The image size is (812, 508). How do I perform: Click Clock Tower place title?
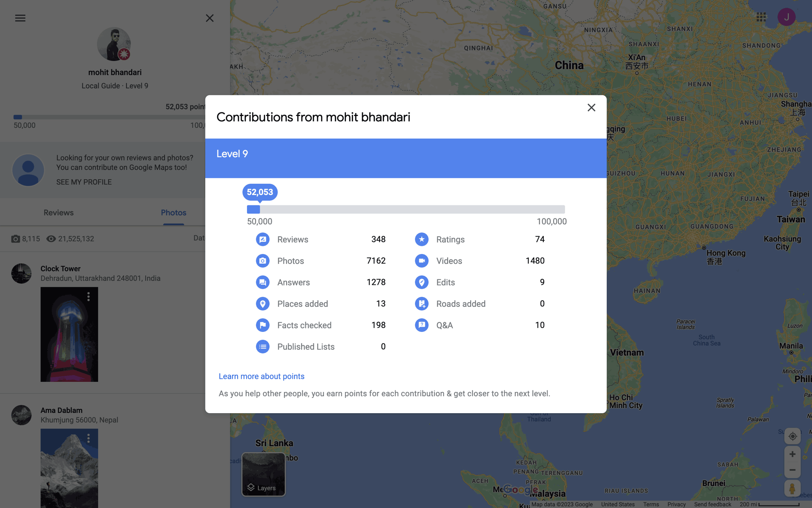[60, 268]
